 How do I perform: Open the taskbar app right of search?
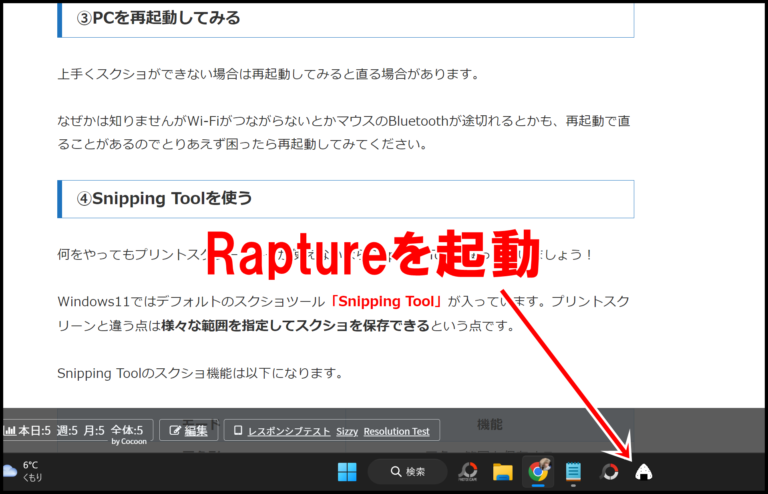coord(467,471)
